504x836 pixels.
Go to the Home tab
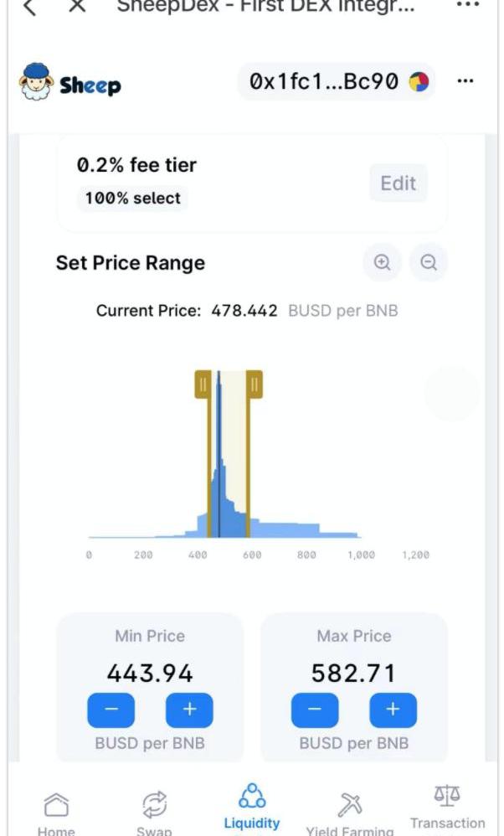click(x=56, y=811)
